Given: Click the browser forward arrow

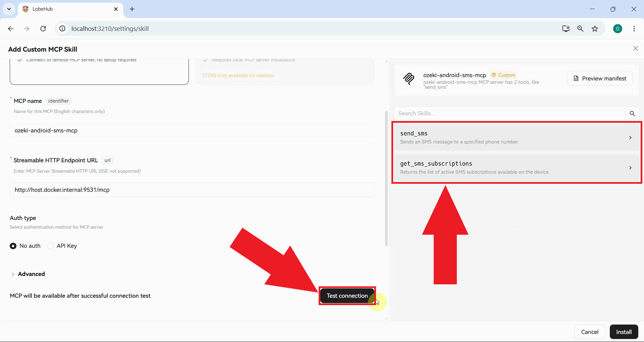Looking at the screenshot, I should tap(26, 28).
